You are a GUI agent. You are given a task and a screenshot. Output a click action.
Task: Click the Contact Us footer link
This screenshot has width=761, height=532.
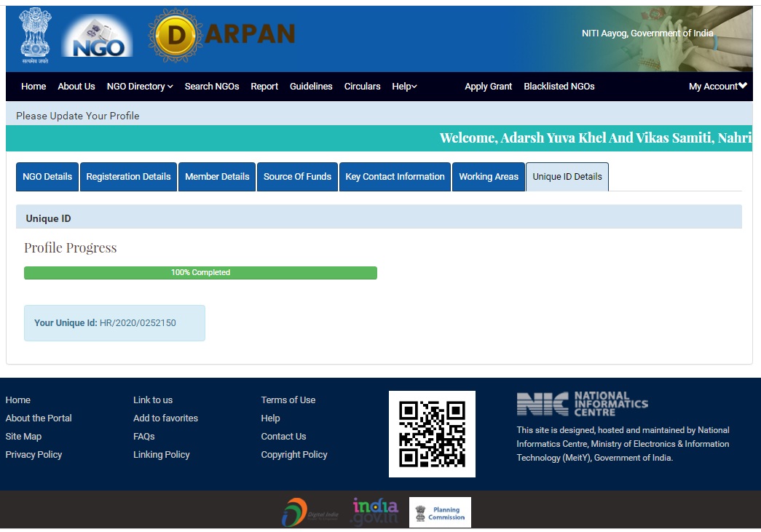pyautogui.click(x=283, y=436)
